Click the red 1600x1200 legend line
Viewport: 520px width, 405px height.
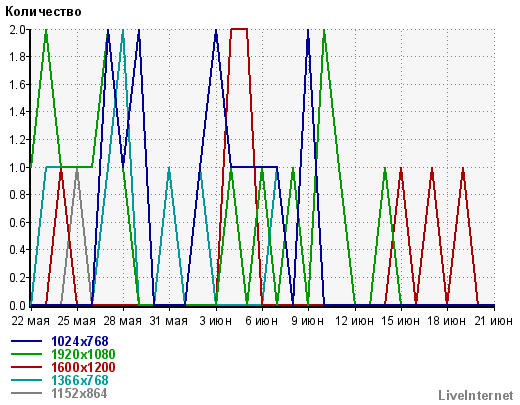click(x=26, y=367)
